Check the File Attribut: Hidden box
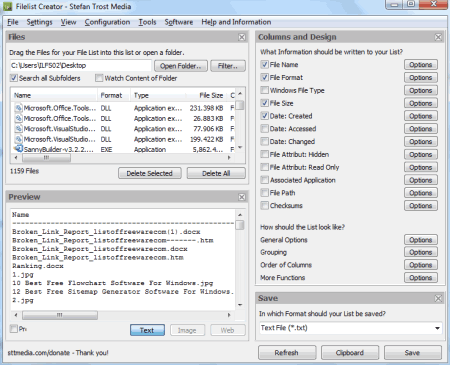 tap(264, 154)
